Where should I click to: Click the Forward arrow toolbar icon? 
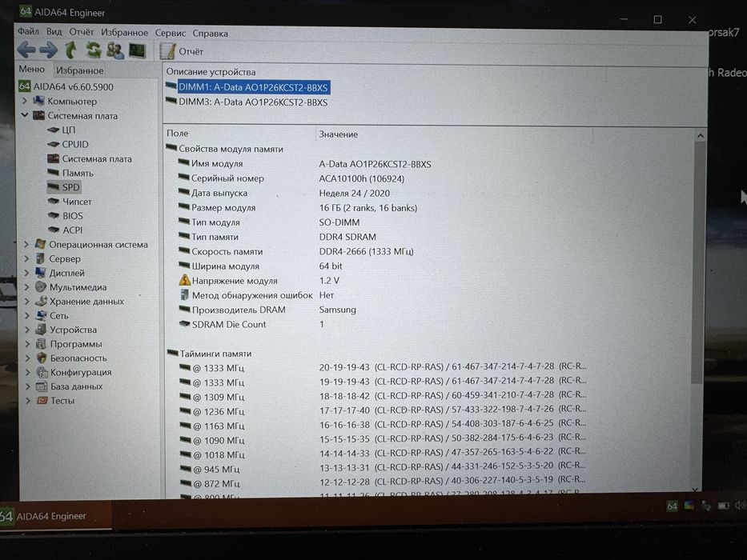pyautogui.click(x=48, y=50)
